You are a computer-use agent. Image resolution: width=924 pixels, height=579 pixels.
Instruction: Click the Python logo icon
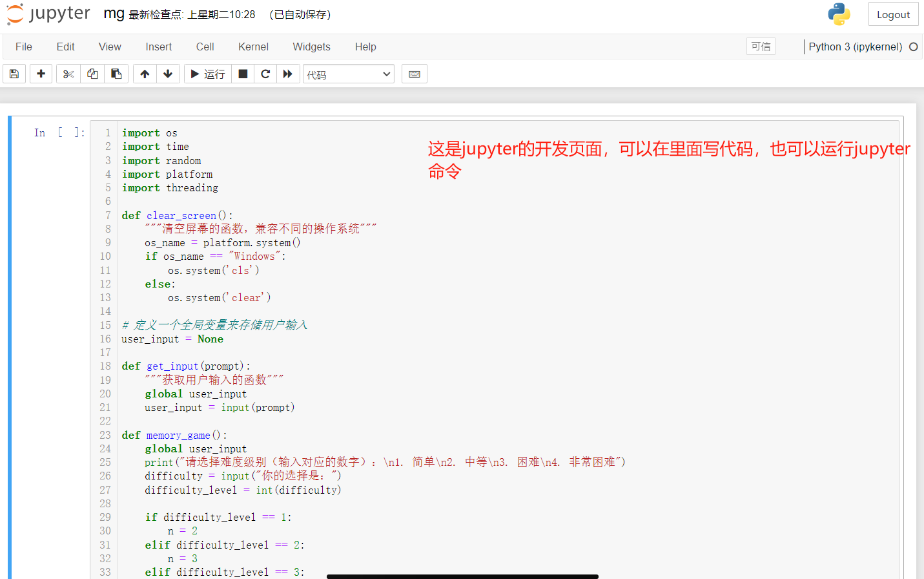tap(839, 14)
